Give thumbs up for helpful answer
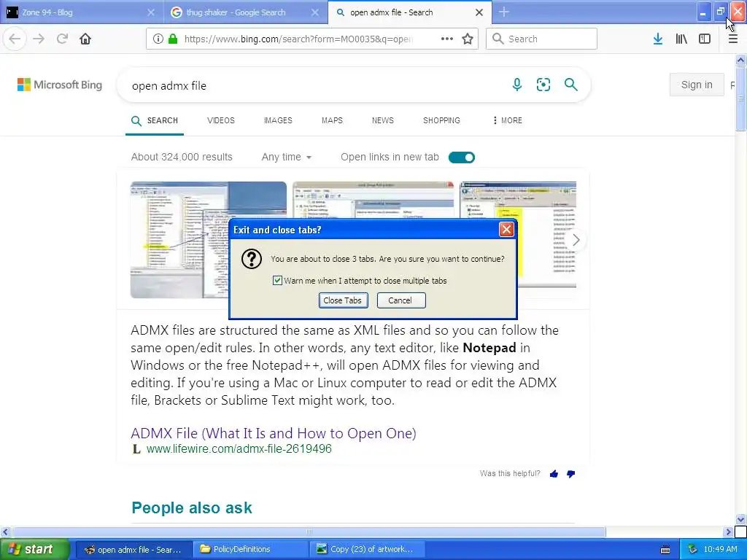 click(554, 474)
